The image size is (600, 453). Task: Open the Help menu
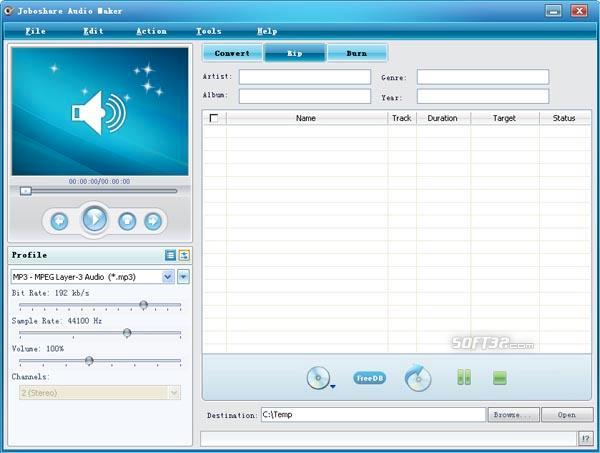pos(267,31)
